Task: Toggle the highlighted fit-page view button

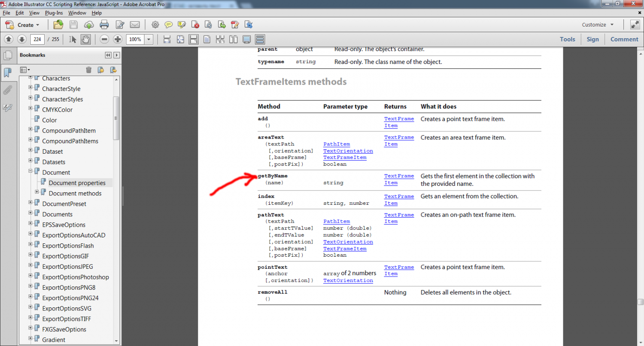Action: (x=194, y=39)
